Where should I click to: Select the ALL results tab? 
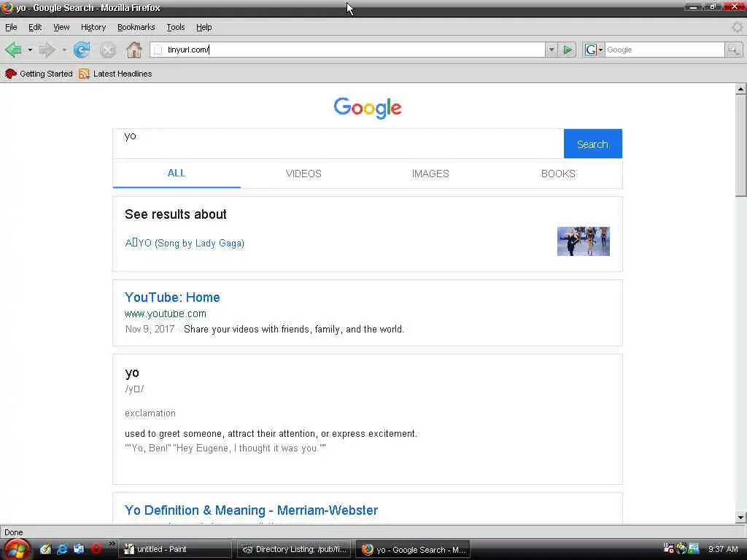pos(177,174)
